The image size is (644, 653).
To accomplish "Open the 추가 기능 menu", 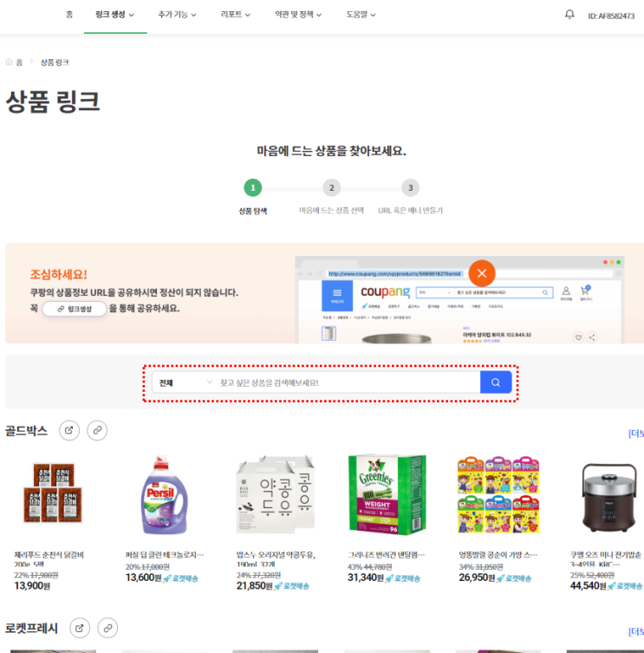I will tap(177, 15).
